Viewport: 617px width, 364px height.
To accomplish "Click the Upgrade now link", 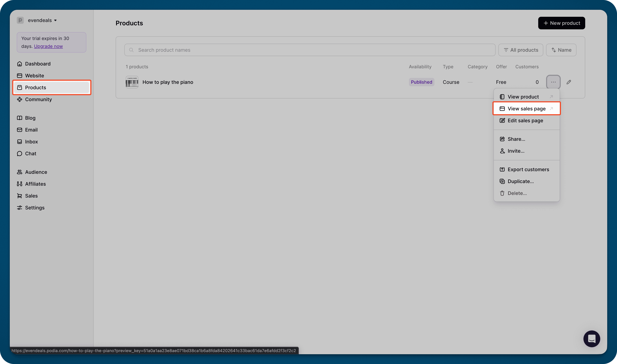I will point(48,46).
